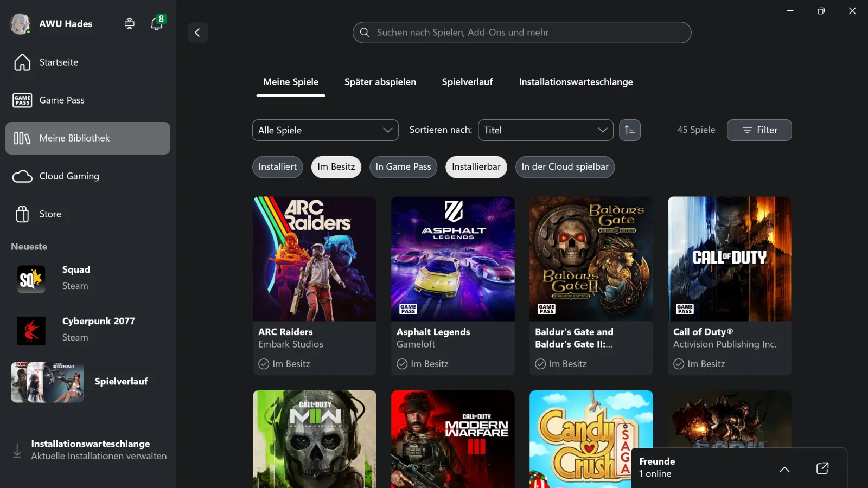The width and height of the screenshot is (868, 488).
Task: Click the 45 Spiele count text
Action: pyautogui.click(x=696, y=130)
